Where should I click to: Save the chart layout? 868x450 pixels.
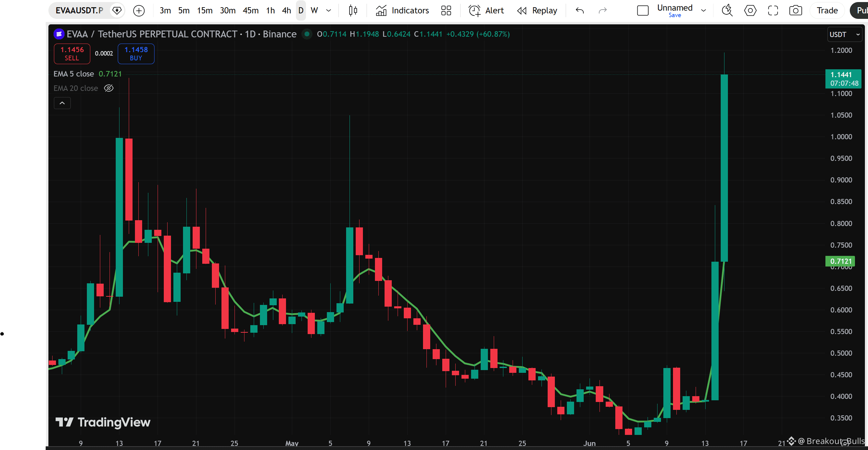[x=675, y=15]
